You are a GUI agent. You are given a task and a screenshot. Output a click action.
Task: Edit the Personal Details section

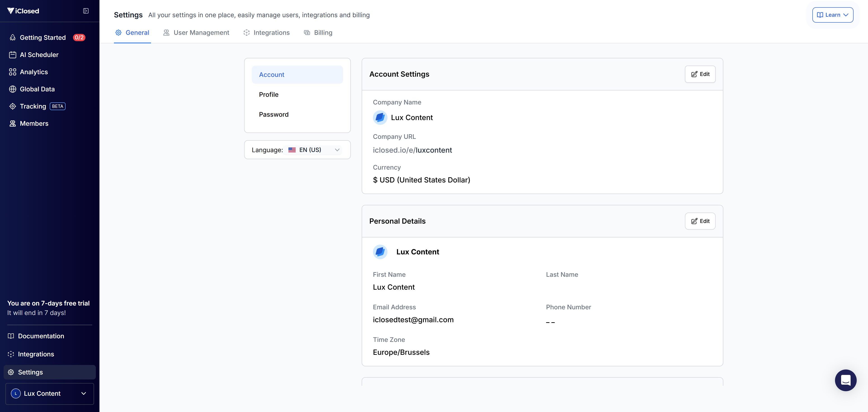pyautogui.click(x=700, y=221)
